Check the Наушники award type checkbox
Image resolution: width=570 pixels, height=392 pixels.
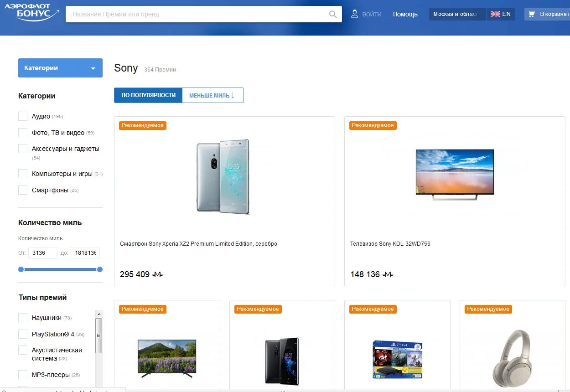click(x=23, y=318)
